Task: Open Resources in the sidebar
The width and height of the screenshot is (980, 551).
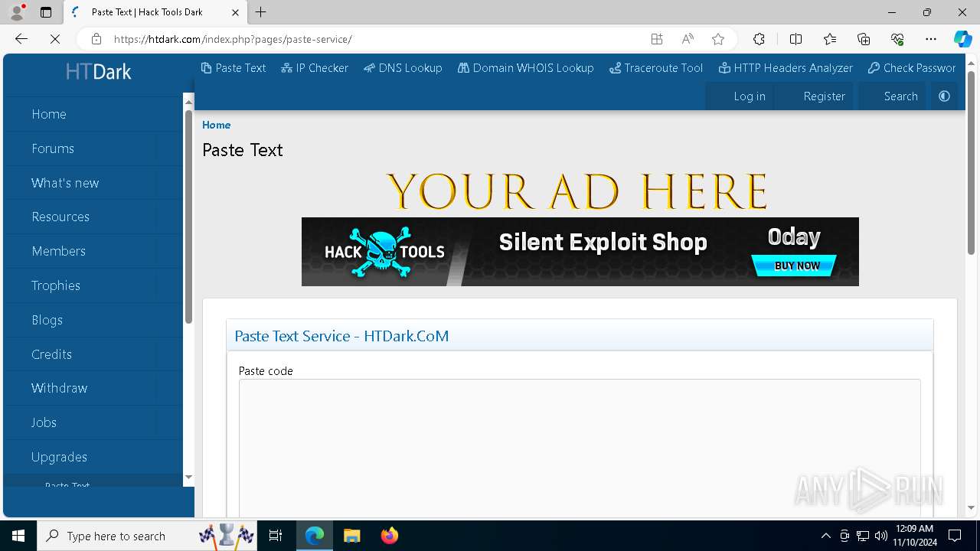Action: tap(60, 217)
